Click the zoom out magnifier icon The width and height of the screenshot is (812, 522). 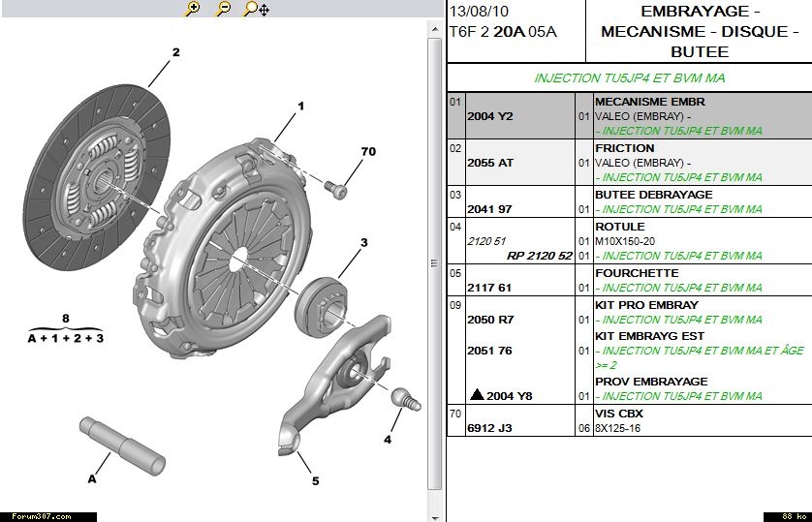[223, 9]
